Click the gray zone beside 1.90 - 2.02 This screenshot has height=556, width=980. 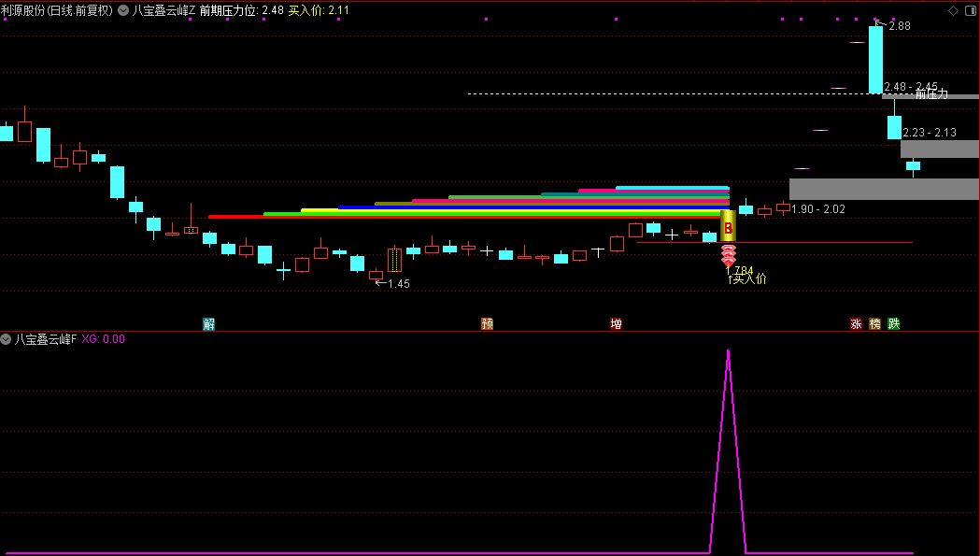pyautogui.click(x=884, y=189)
